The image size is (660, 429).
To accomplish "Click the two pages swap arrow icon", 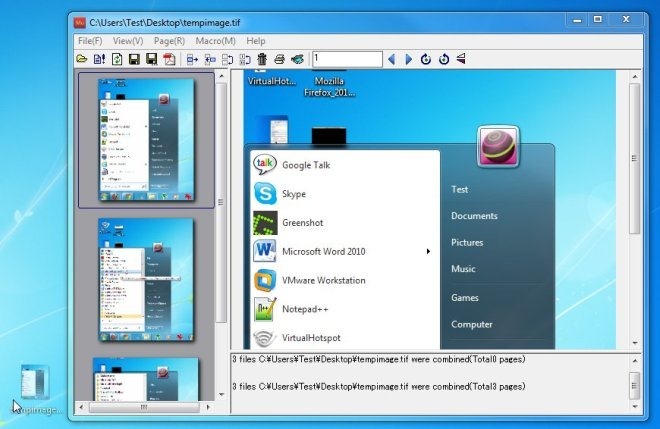I will click(227, 59).
